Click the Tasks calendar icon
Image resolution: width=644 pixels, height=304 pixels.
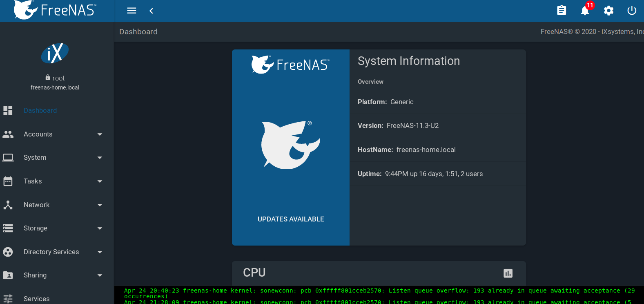(x=8, y=181)
